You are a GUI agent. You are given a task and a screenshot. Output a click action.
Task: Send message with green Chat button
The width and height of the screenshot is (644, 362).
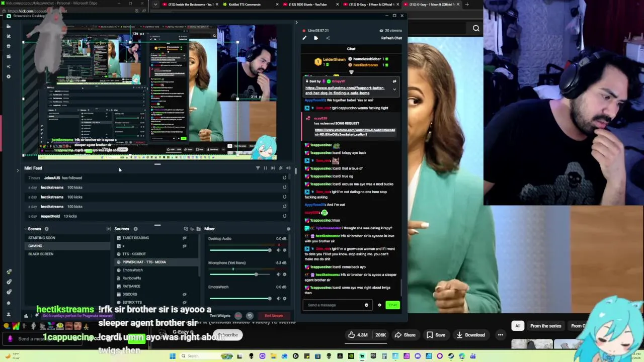point(392,305)
